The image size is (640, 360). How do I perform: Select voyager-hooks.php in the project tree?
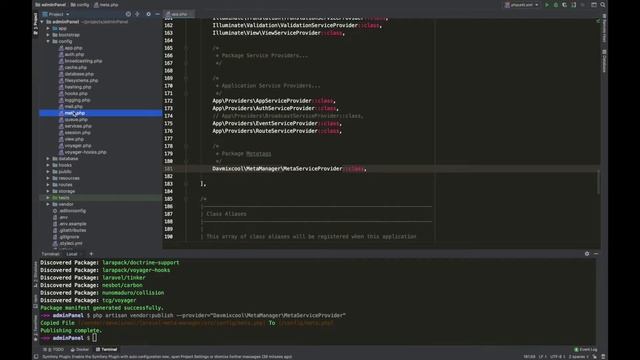coord(83,153)
